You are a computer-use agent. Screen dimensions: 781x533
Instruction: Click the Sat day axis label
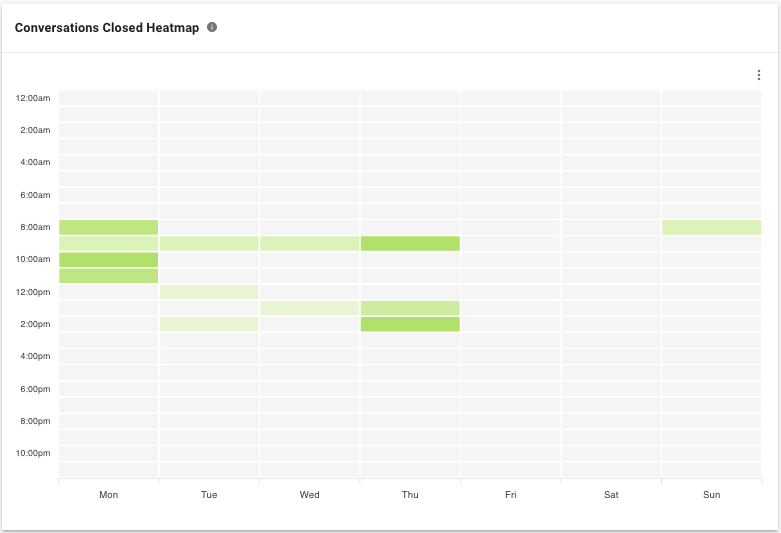point(611,495)
